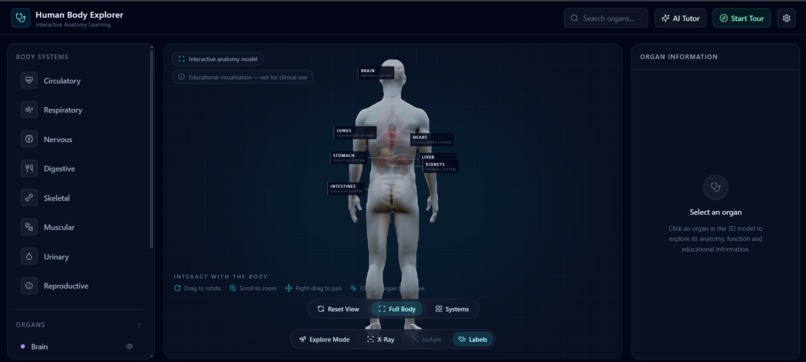Click the ORGAN INFORMATION panel heading
The width and height of the screenshot is (806, 362).
point(679,57)
